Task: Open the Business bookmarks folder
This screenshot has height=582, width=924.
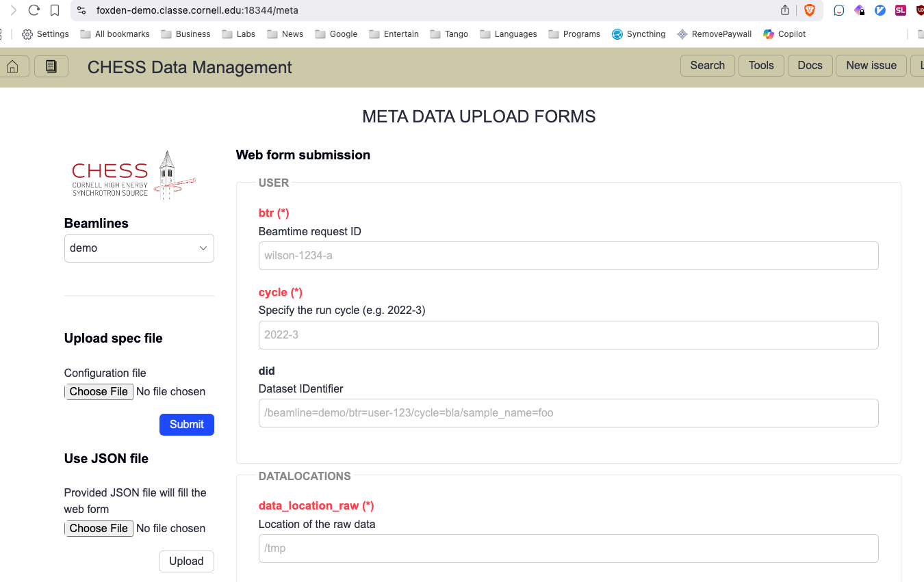Action: (x=185, y=34)
